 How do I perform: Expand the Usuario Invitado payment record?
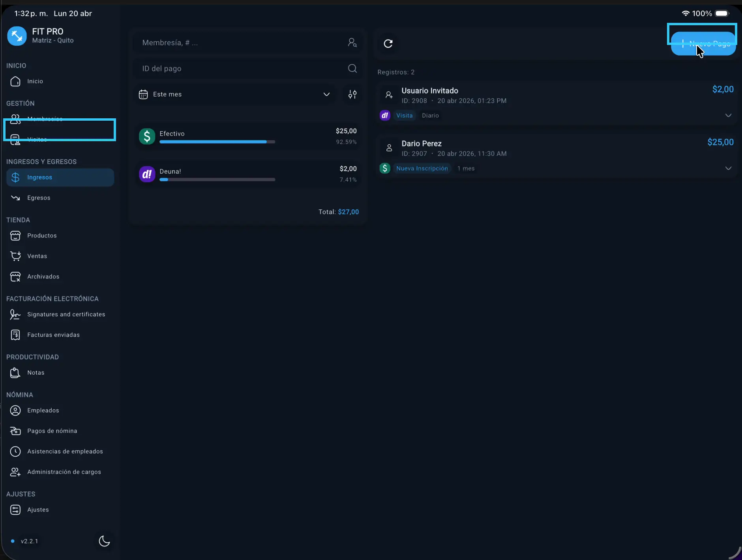click(x=728, y=116)
